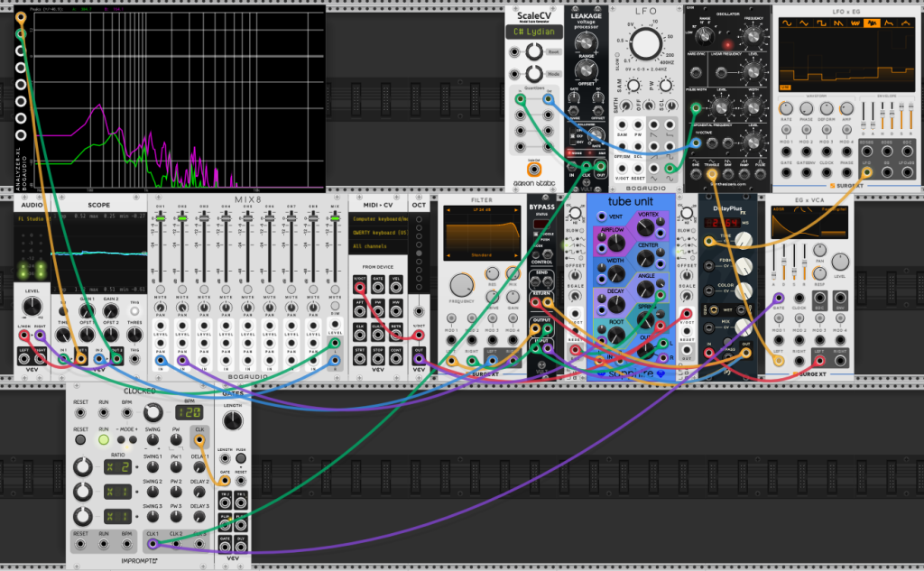Click the CLK 2 output jack on Clocked

click(x=176, y=543)
